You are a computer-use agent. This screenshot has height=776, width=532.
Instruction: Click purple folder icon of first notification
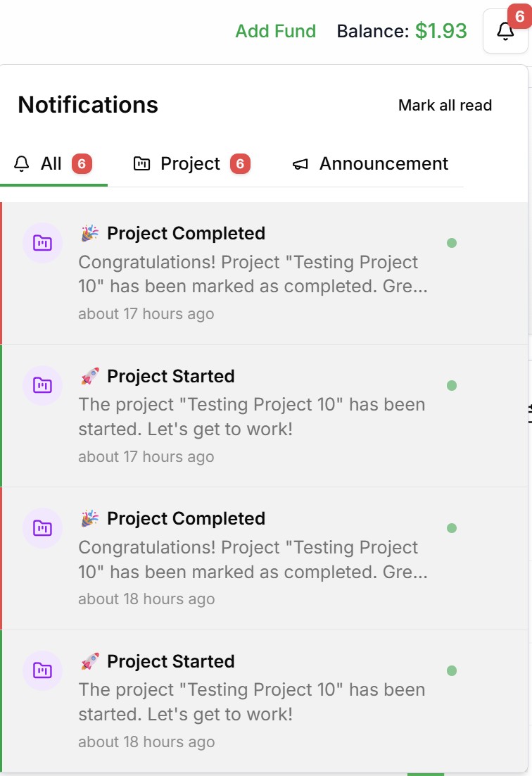click(43, 243)
